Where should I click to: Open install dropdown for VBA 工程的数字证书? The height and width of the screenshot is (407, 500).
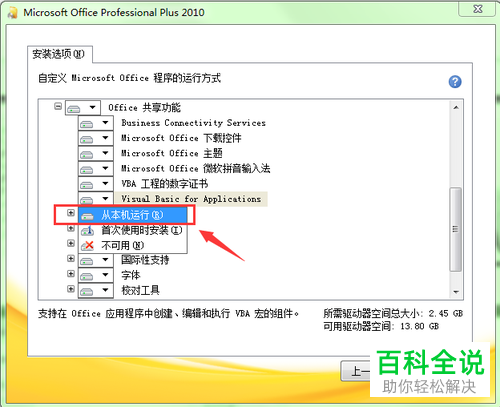point(96,184)
